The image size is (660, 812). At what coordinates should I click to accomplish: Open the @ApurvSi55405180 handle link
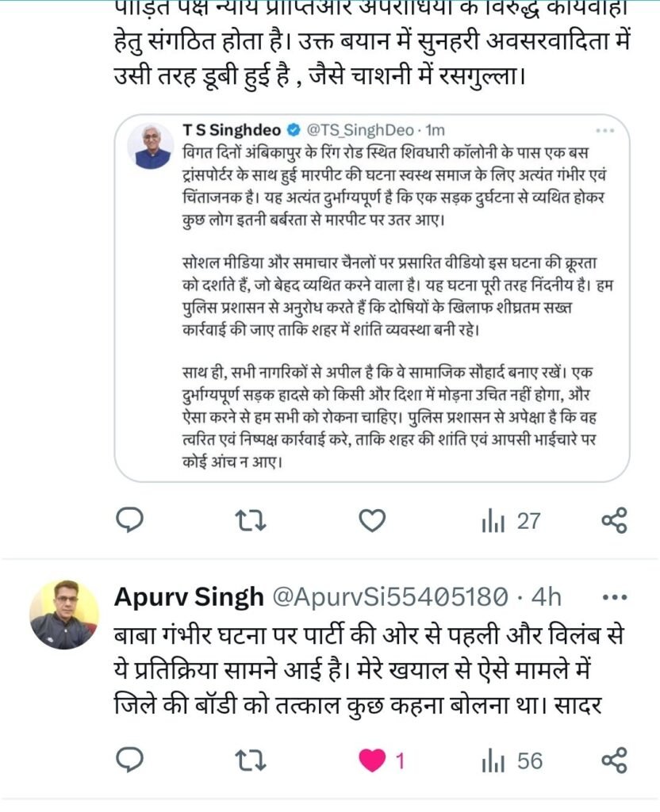389,596
